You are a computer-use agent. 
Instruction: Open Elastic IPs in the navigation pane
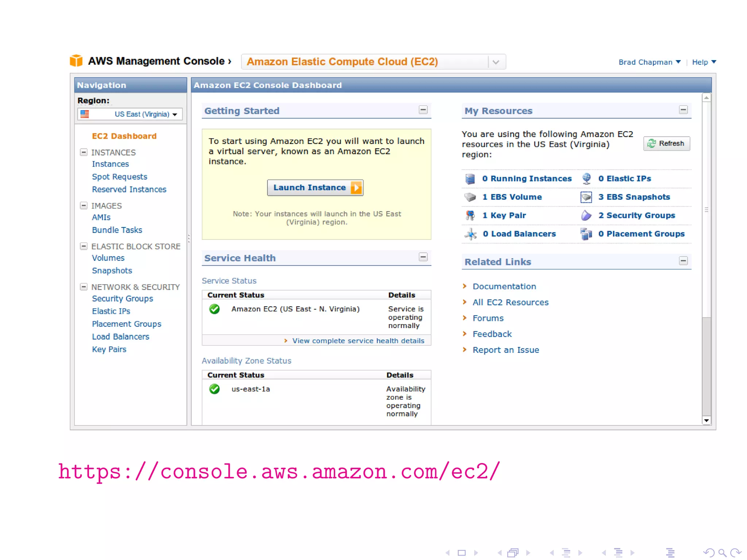point(111,311)
